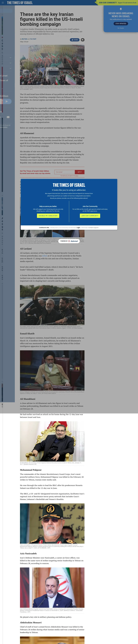Image resolution: width=138 pixels, height=644 pixels.
Task: Click the 'Today, 12:26 pm' timestamp
Action: coord(24,42)
